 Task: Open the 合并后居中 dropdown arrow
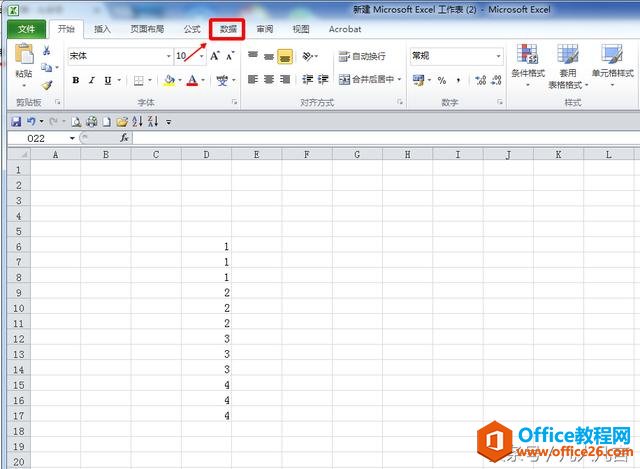coord(399,79)
